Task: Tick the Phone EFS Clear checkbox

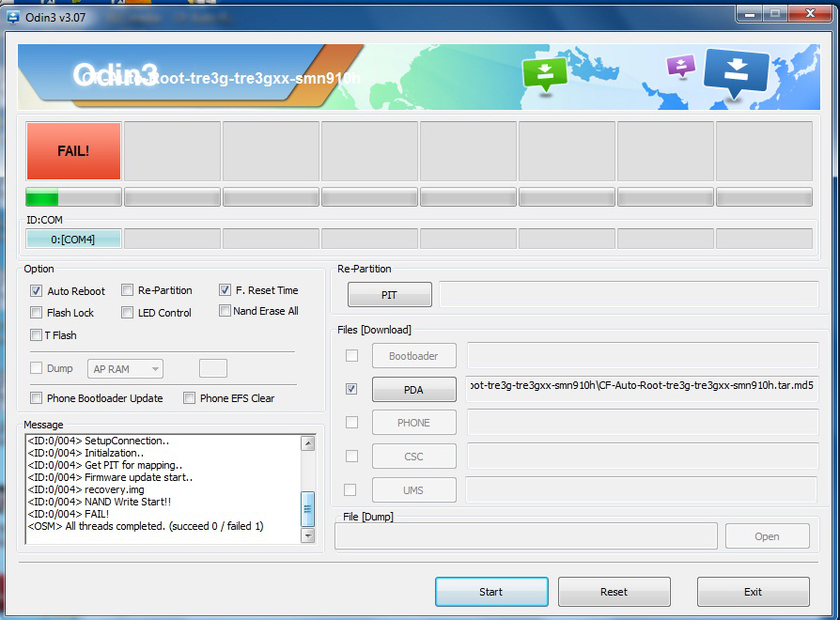Action: [x=190, y=398]
